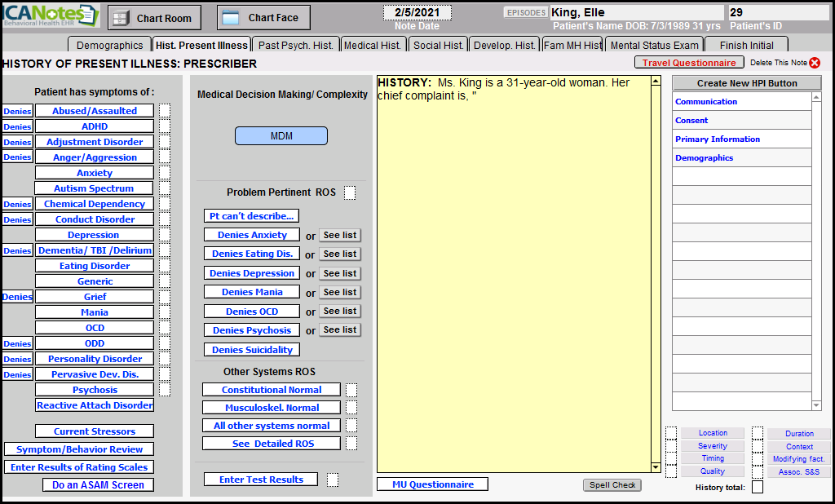This screenshot has height=504, width=835.
Task: Click the red Delete This Note icon
Action: coord(815,63)
